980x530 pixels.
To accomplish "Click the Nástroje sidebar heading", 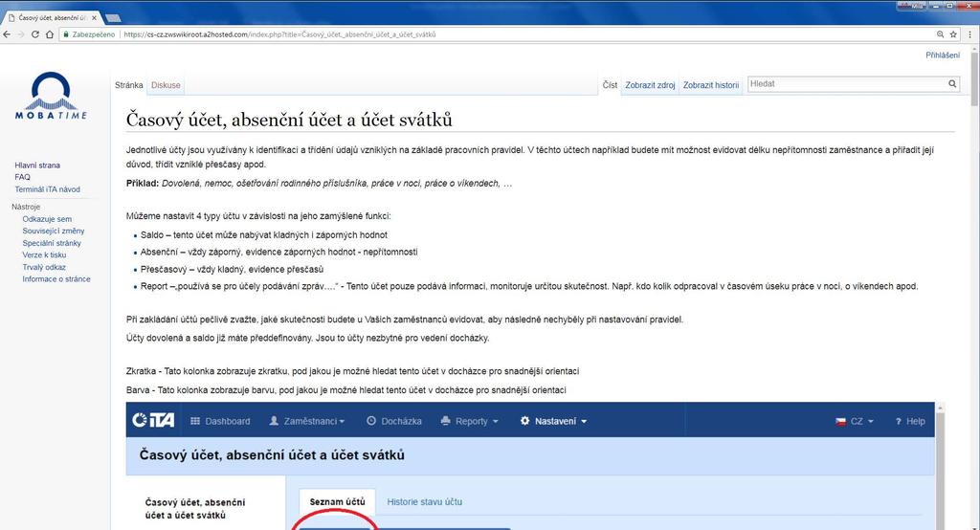I will point(26,207).
